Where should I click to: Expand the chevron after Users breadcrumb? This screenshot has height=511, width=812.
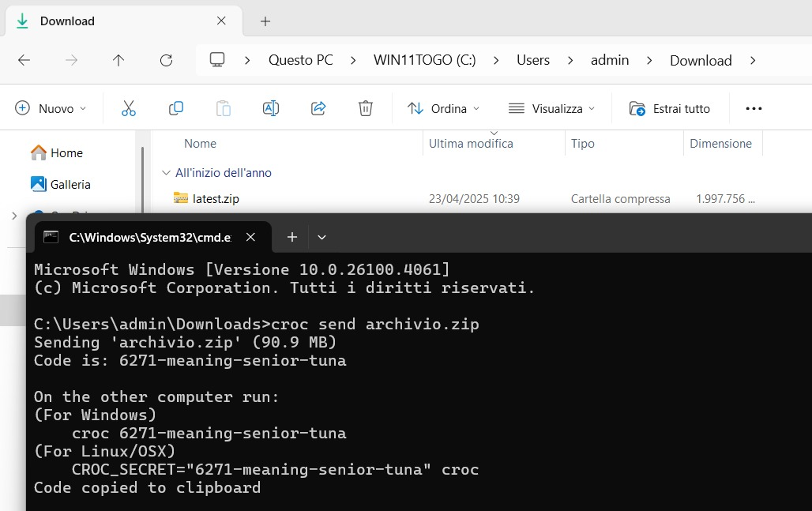[x=570, y=61]
